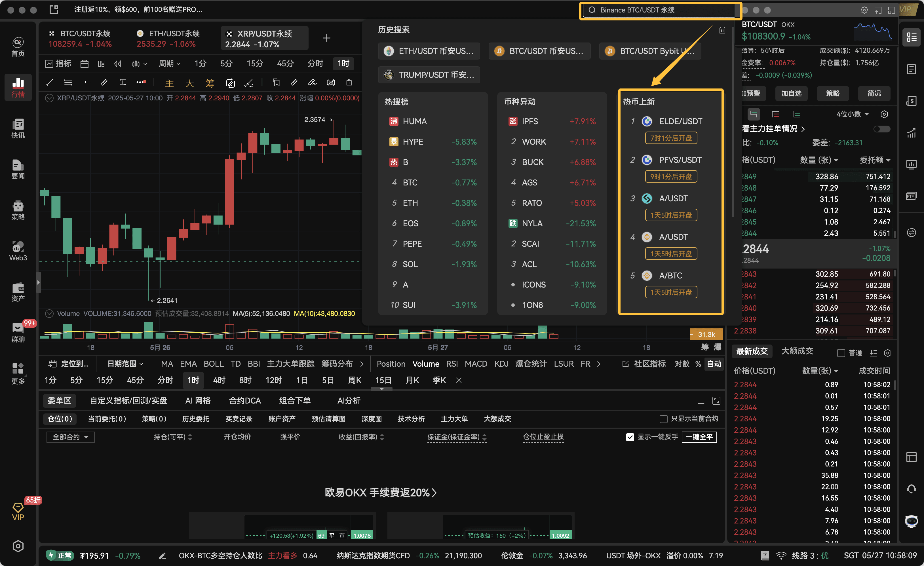
Task: Open the 群聊 group chat icon
Action: click(18, 333)
